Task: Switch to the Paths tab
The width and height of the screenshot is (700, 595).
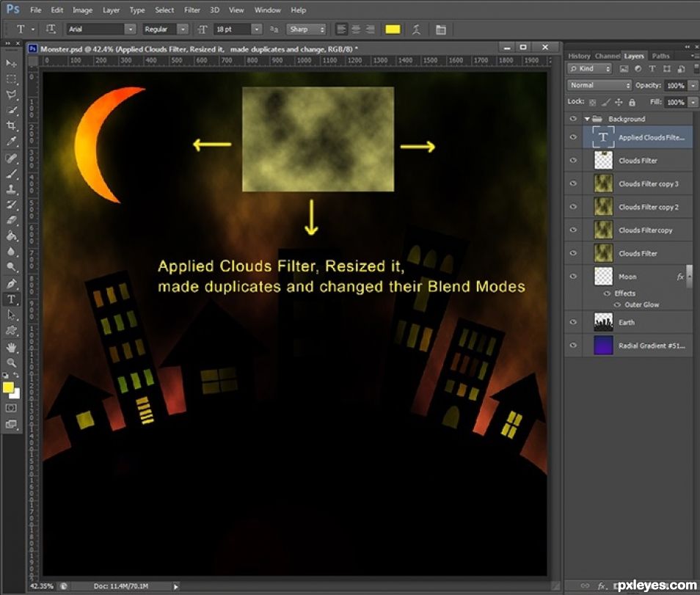Action: click(x=660, y=56)
